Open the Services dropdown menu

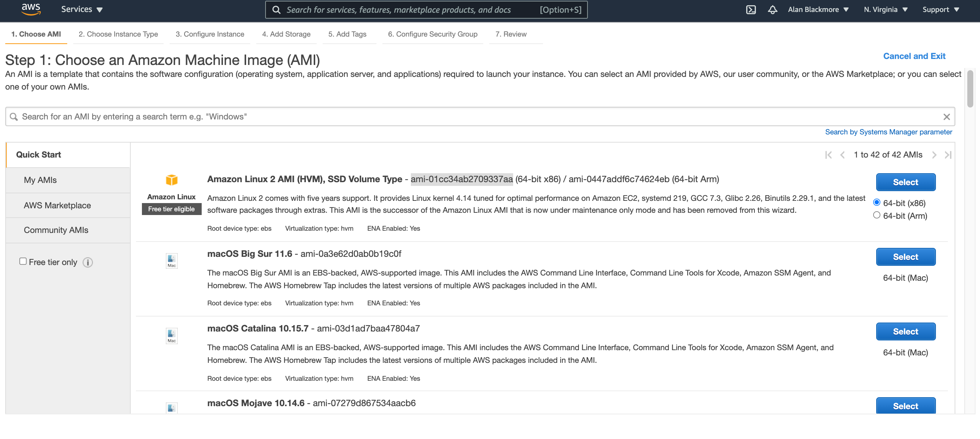(82, 9)
